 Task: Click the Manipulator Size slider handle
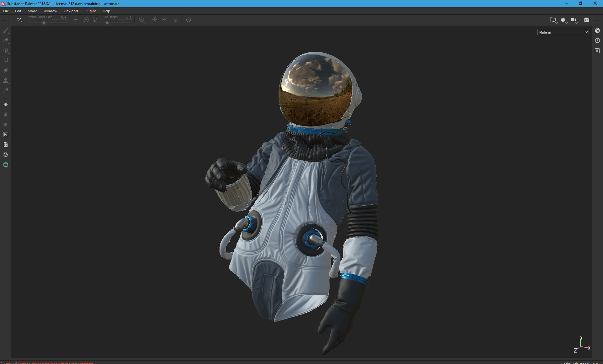[x=44, y=23]
